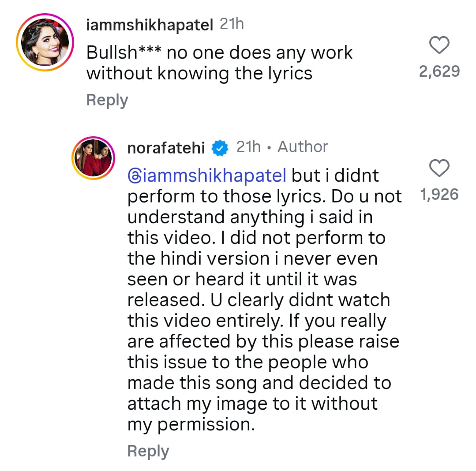Reply to norafatehi's comment
This screenshot has height=471, width=476.
coord(148,451)
